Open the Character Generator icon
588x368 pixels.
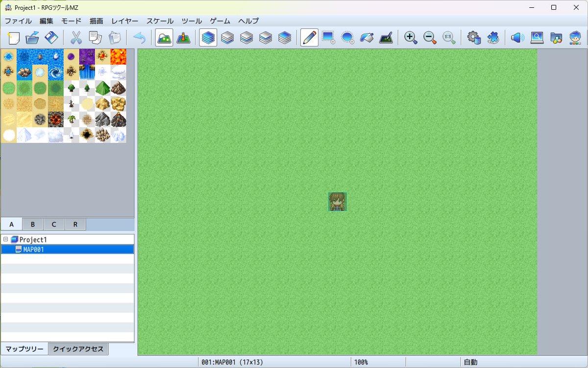click(575, 38)
